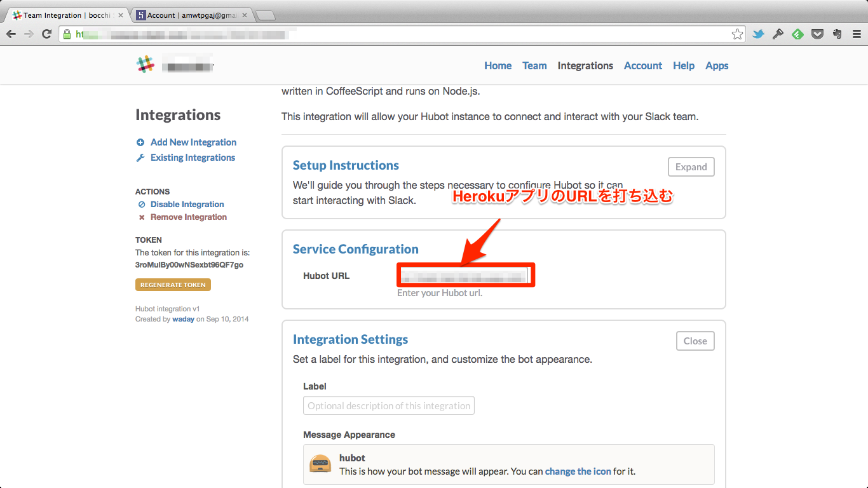Reload the page with the refresh icon
Viewport: 868px width, 488px height.
[46, 34]
